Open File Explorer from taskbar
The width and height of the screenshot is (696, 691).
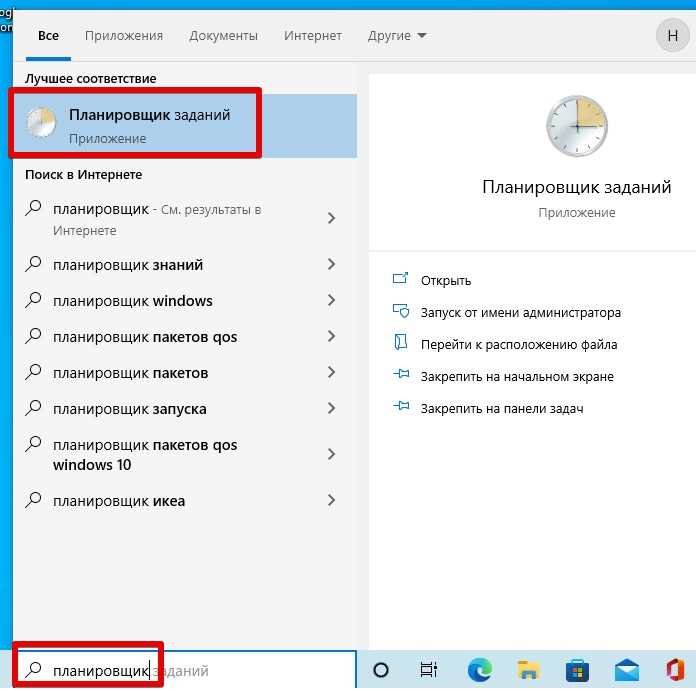point(529,670)
